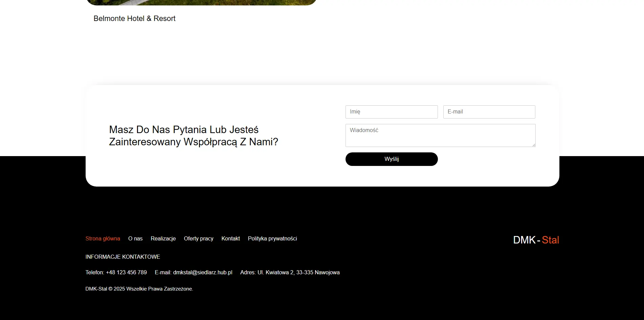Navigate to Oferty pracy
The image size is (644, 320).
(198, 239)
